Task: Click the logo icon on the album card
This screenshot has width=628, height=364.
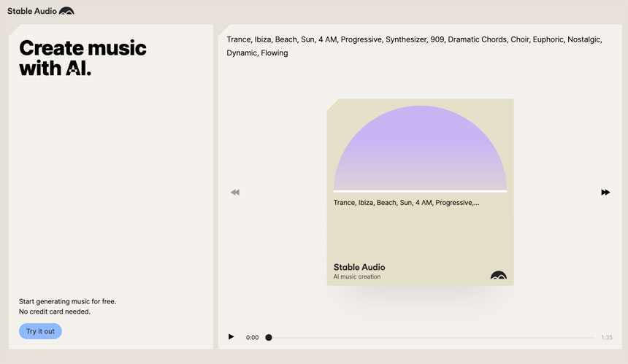Action: (x=498, y=275)
